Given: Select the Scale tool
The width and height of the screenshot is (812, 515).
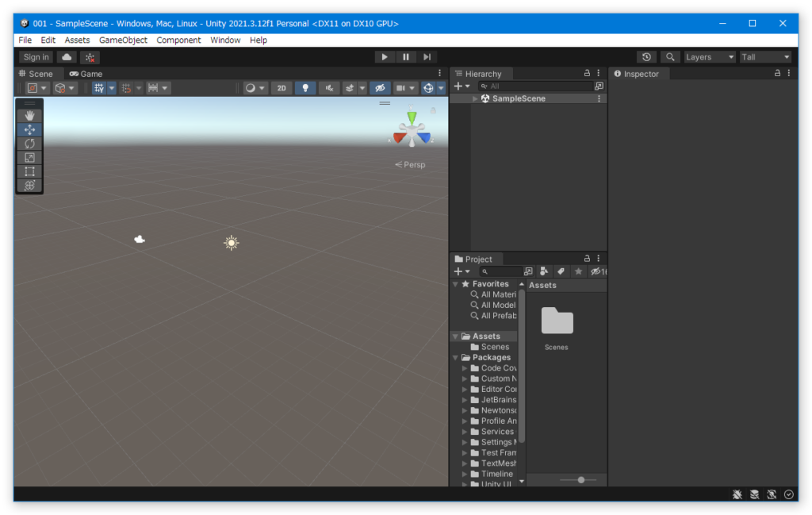Looking at the screenshot, I should click(29, 158).
